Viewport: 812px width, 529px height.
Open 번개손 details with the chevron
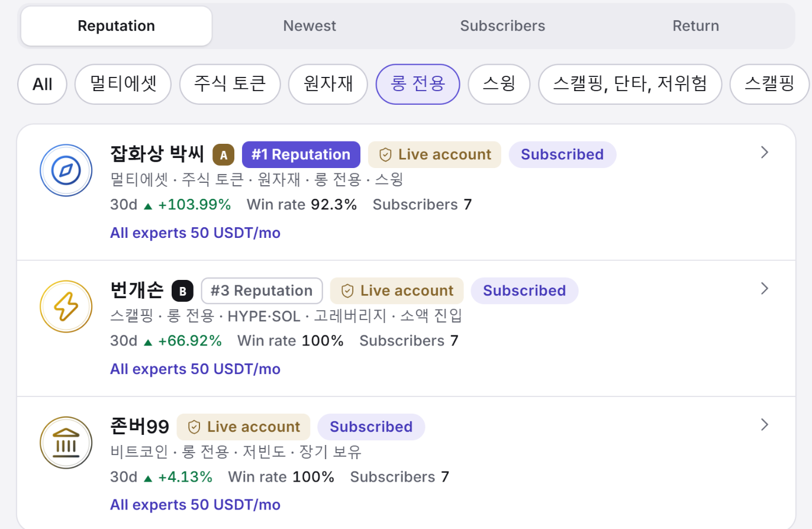[x=765, y=289]
